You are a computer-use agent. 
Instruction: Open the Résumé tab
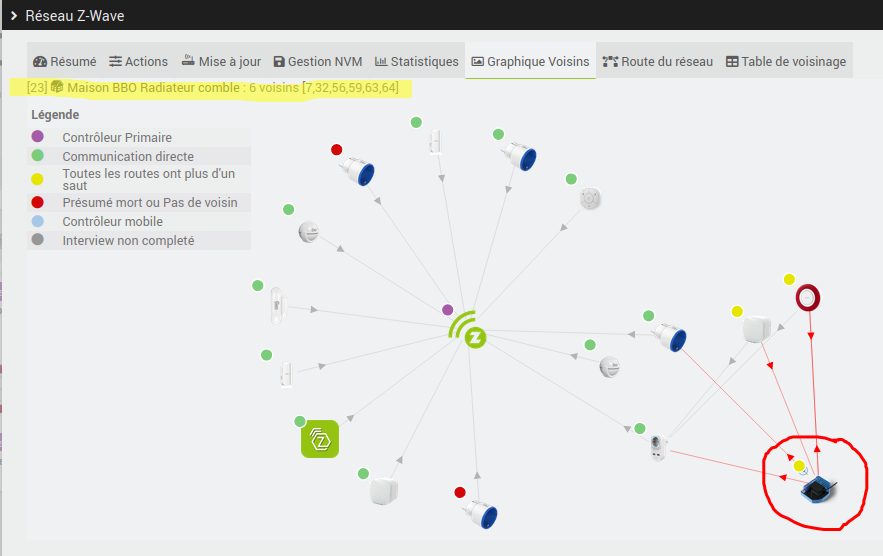pos(65,61)
